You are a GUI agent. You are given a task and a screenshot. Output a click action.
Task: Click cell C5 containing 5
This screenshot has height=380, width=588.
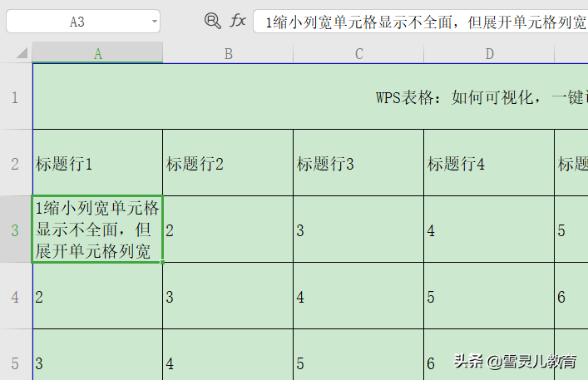coord(358,355)
